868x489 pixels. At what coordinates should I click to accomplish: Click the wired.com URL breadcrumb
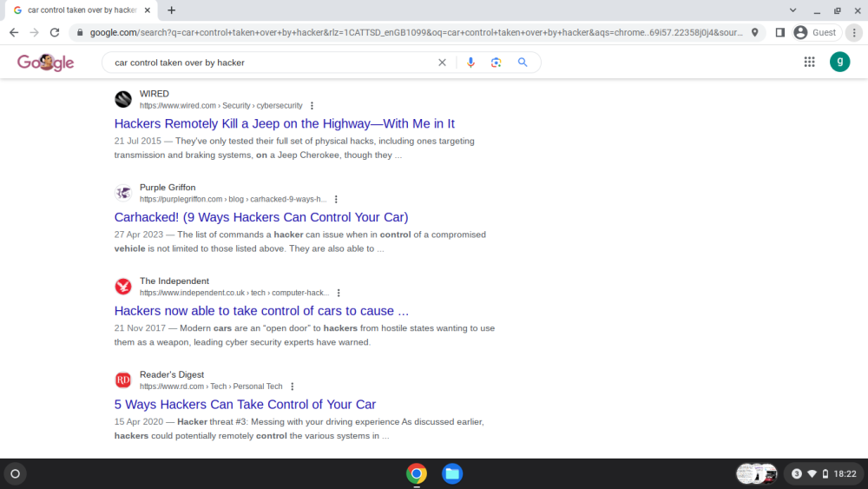click(x=220, y=106)
